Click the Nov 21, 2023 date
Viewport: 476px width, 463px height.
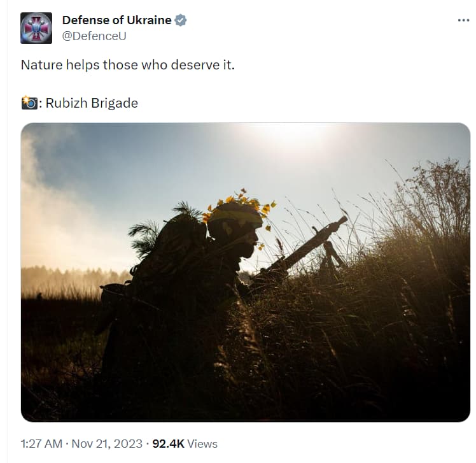pyautogui.click(x=107, y=444)
